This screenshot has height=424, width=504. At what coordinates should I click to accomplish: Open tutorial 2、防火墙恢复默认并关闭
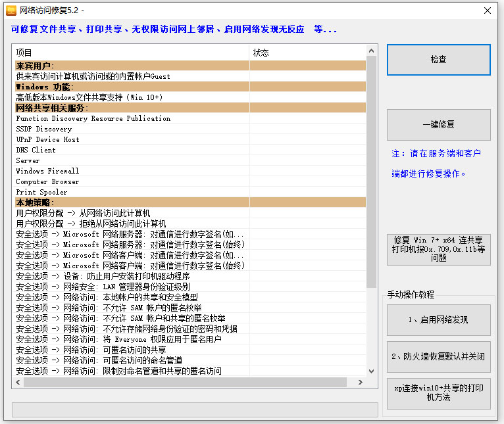(x=438, y=356)
